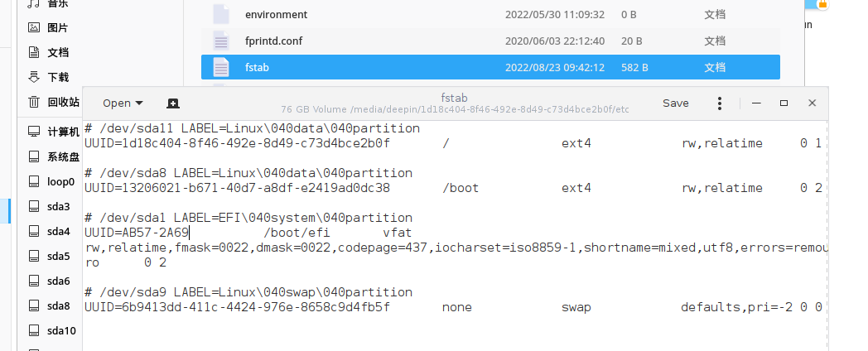This screenshot has width=868, height=351.
Task: Click the new document icon beside Open
Action: [172, 103]
